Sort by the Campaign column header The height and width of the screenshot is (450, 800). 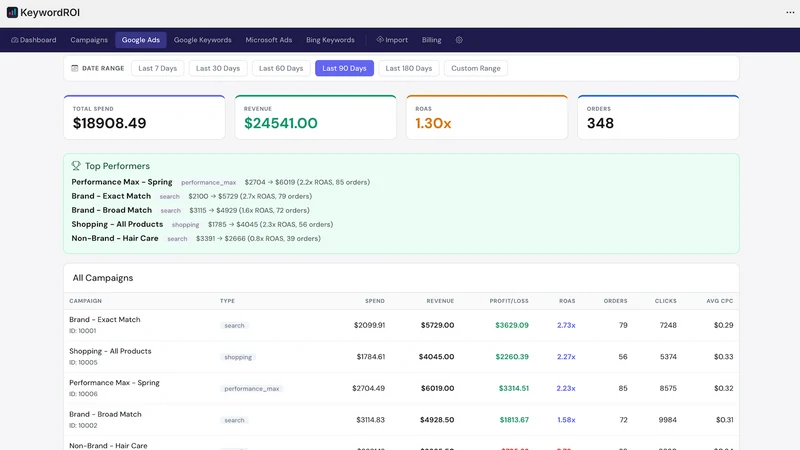(86, 301)
